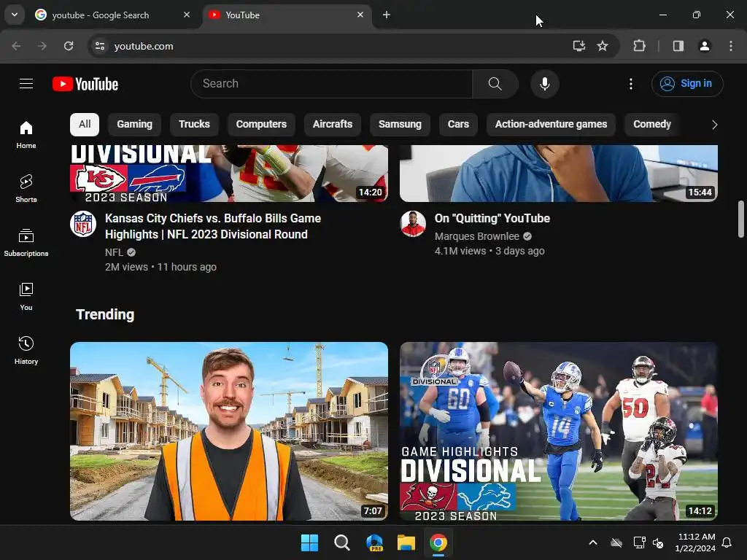Select the Comedy filter chip
Screen dimensions: 747x560
[652, 124]
